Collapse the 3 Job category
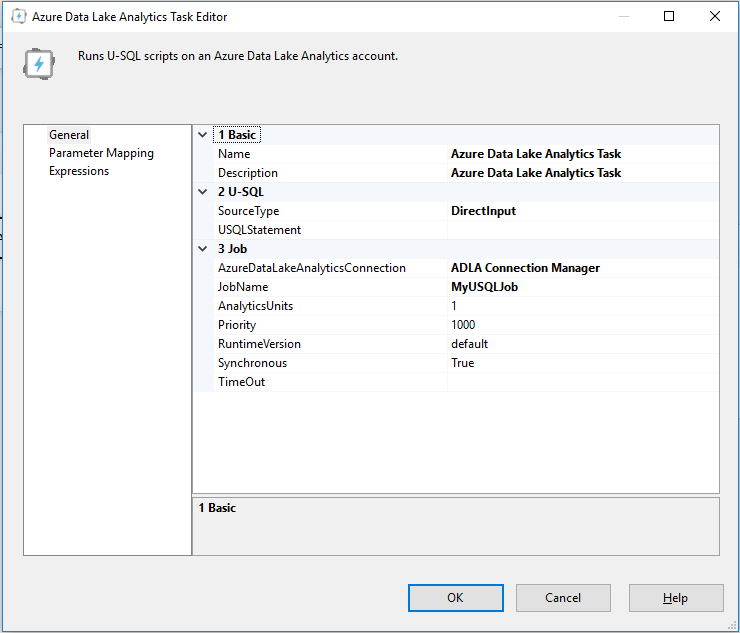 point(202,249)
